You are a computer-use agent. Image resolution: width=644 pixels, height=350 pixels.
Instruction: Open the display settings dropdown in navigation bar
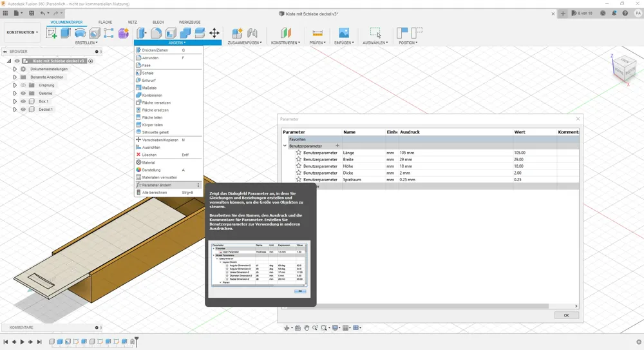click(x=336, y=328)
